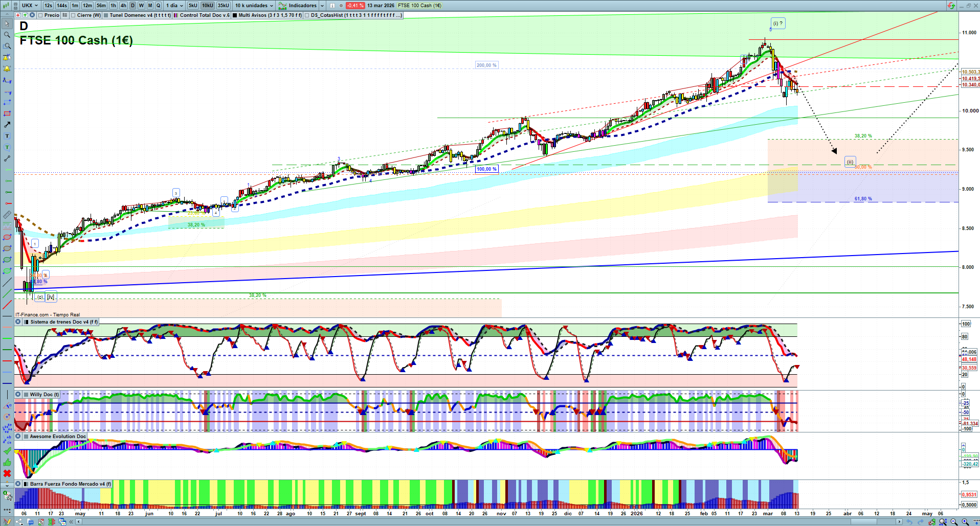This screenshot has height=526, width=980.
Task: Toggle the Precio checkbox
Action: pos(40,15)
